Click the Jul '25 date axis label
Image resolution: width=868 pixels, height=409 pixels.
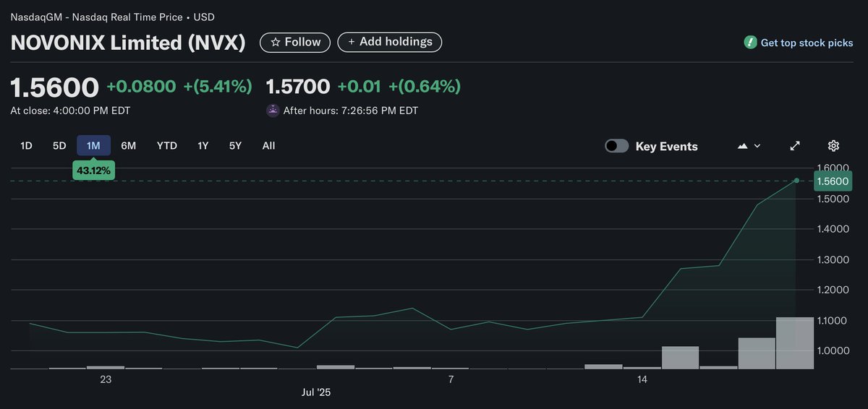[316, 392]
